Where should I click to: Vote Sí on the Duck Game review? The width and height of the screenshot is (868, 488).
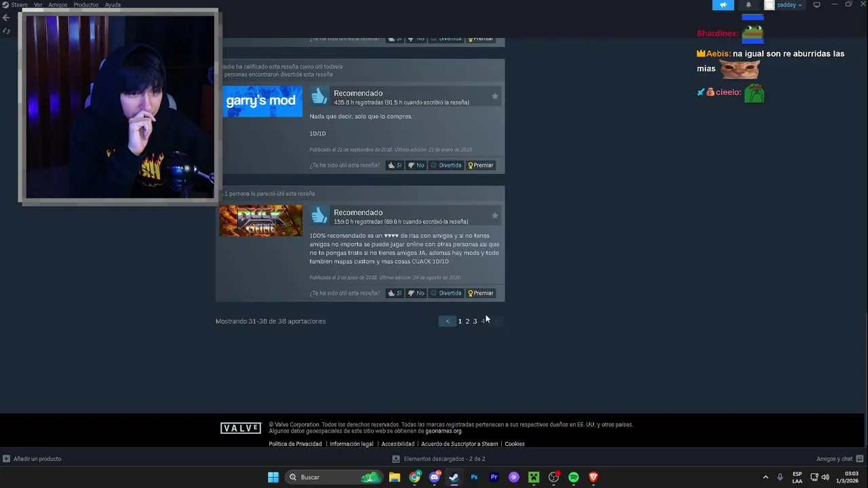tap(395, 293)
